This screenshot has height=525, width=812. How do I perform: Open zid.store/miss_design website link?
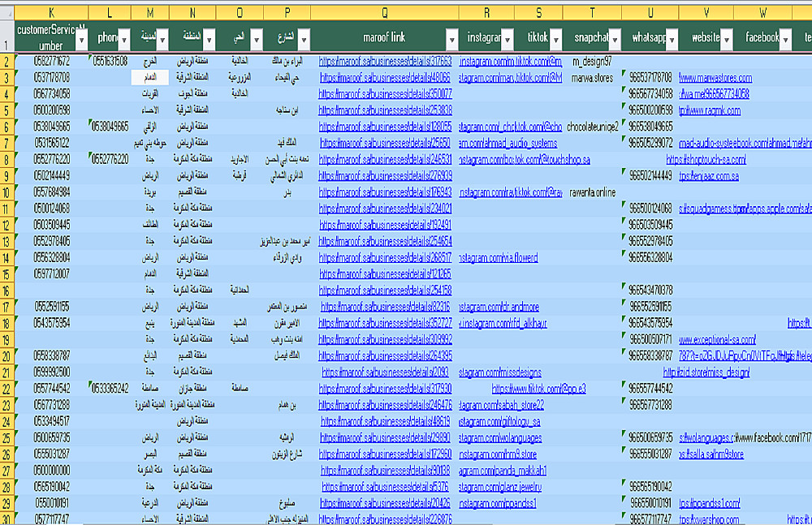[x=706, y=372]
